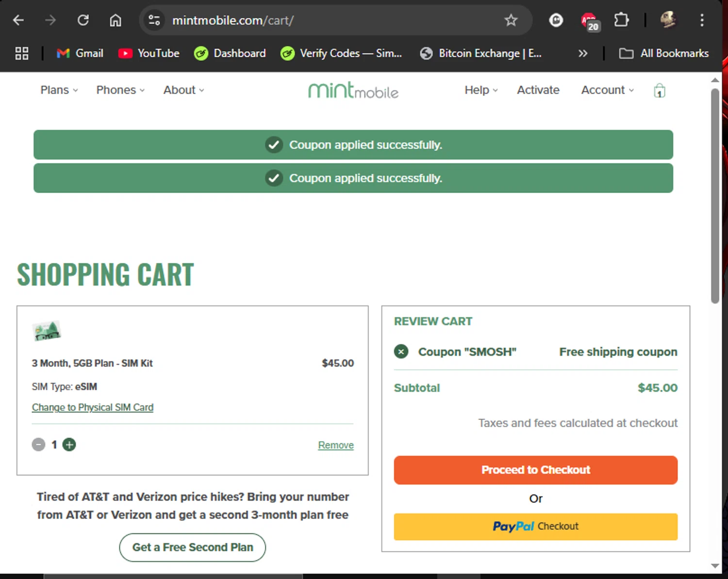728x579 pixels.
Task: Reload the Mint Mobile cart page
Action: point(83,20)
